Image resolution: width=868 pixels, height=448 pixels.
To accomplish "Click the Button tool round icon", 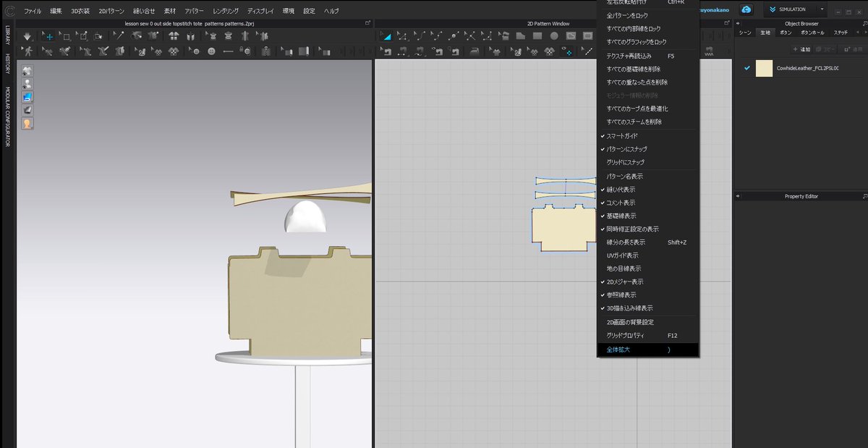I will (211, 51).
